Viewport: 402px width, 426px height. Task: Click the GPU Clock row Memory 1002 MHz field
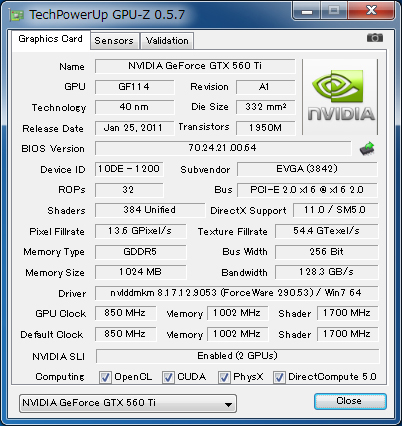[x=237, y=313]
